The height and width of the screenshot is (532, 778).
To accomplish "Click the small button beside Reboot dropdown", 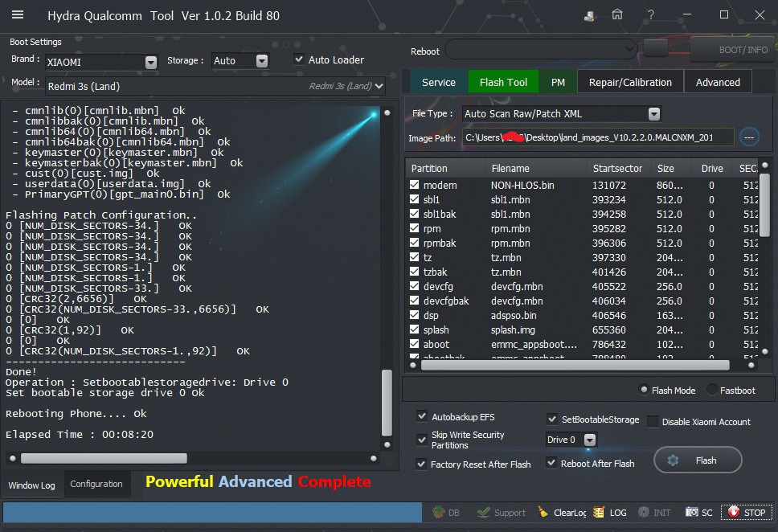I will [656, 49].
